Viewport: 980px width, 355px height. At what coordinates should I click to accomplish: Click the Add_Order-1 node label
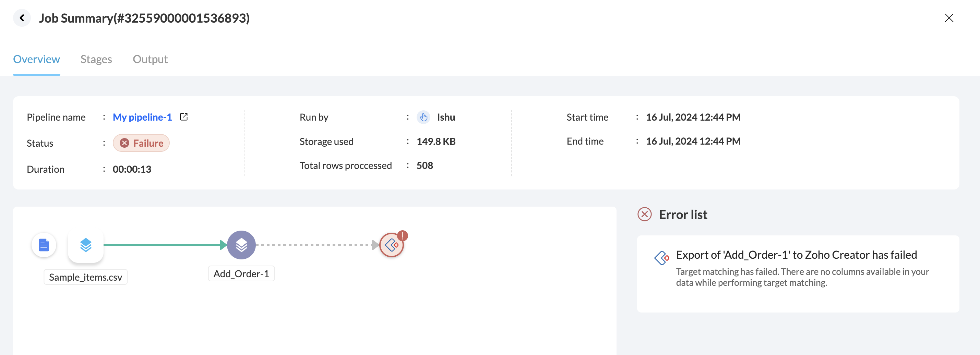(241, 274)
